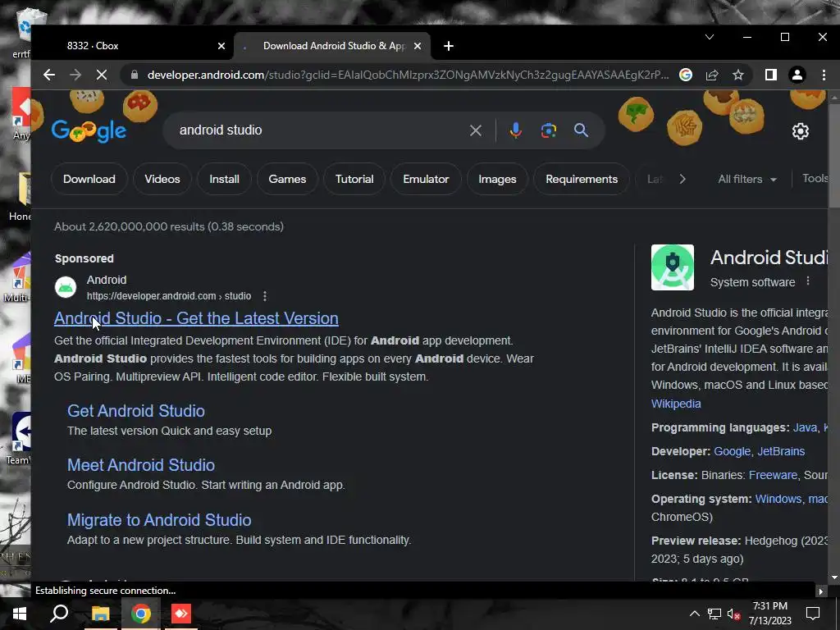
Task: Filter results by Emulator chip
Action: [426, 179]
